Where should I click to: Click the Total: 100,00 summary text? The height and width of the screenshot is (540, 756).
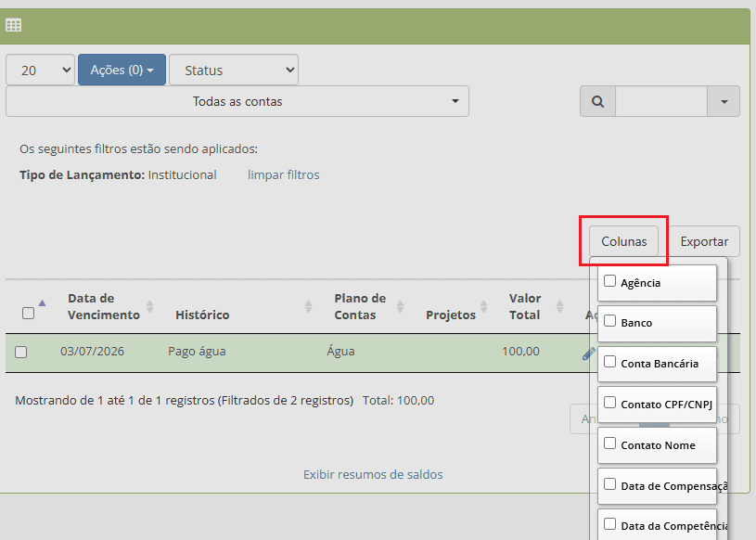click(398, 400)
